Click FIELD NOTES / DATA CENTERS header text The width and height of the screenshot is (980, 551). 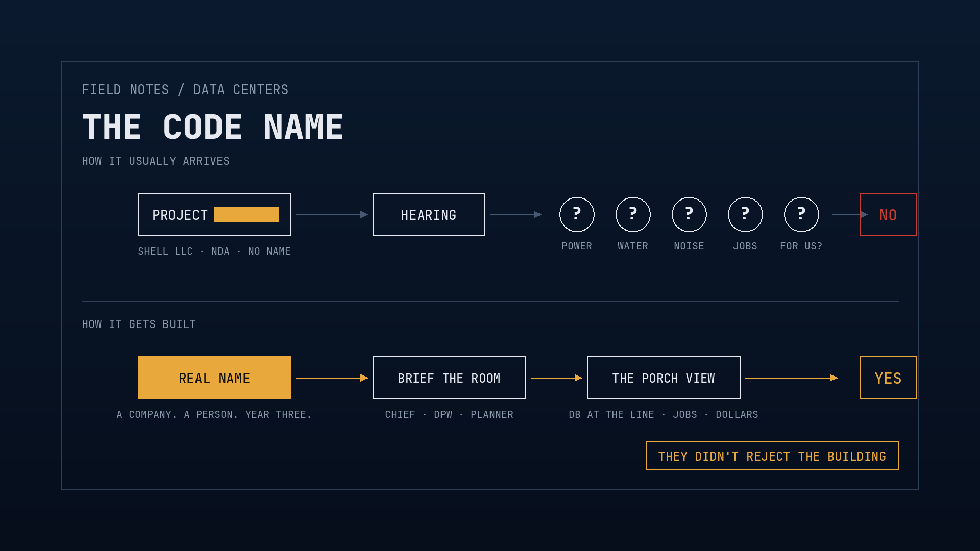185,90
